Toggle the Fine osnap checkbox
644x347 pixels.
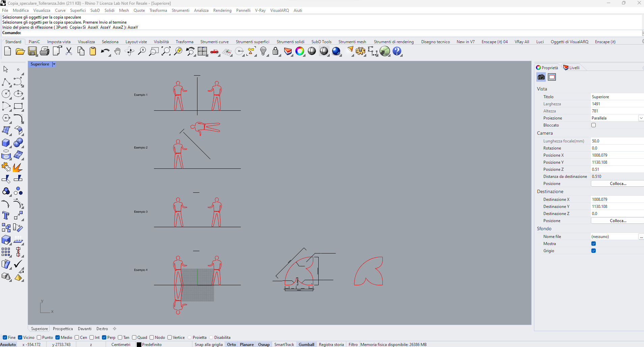click(5, 338)
